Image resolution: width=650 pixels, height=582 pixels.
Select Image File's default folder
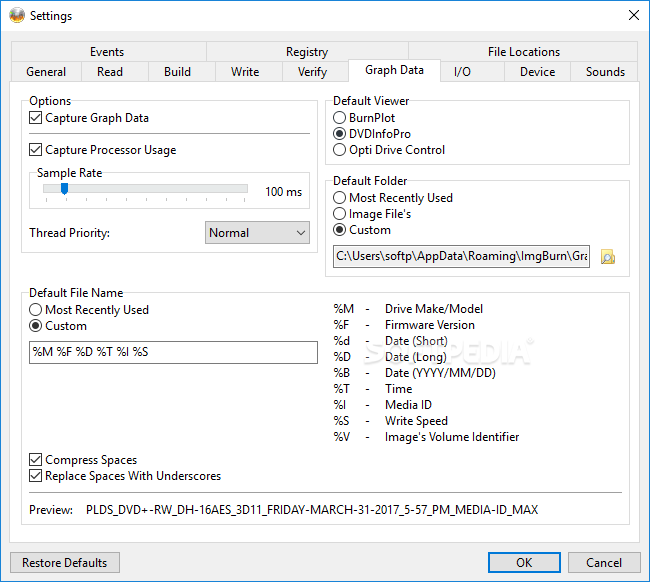[340, 214]
